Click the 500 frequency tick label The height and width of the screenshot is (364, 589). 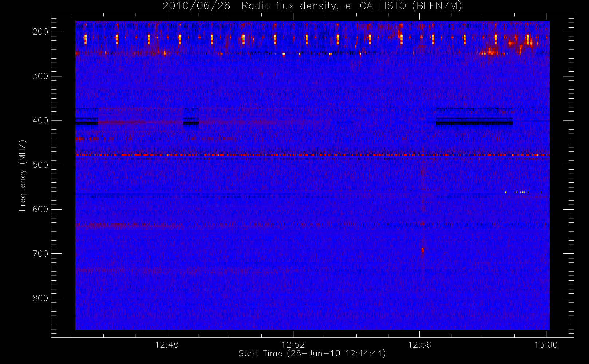(40, 165)
